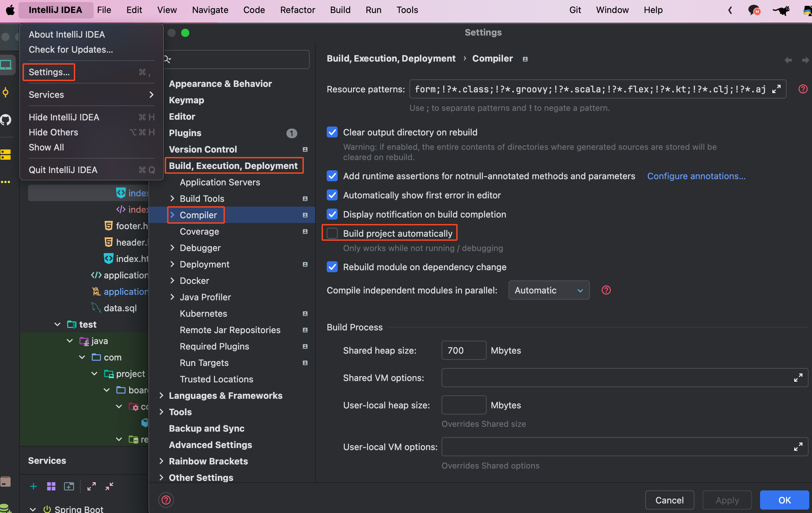Expand the Debugger settings node

(x=172, y=248)
